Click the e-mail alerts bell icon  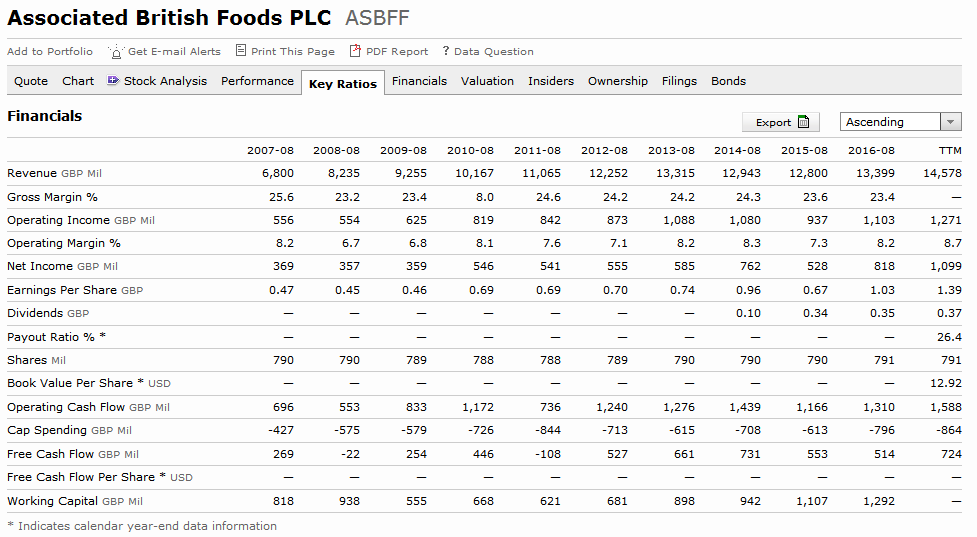tap(116, 51)
